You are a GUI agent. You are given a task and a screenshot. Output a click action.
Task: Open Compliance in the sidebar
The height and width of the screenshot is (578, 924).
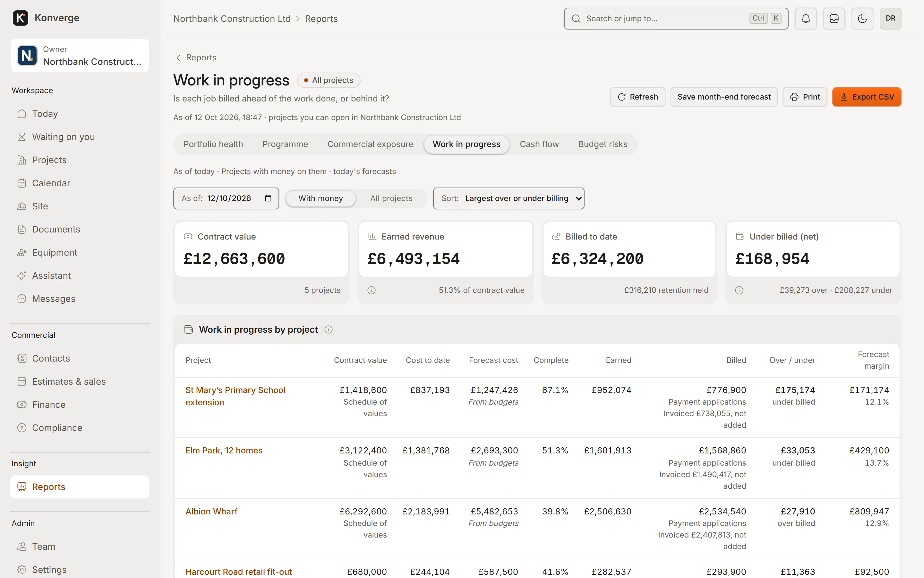(x=80, y=428)
